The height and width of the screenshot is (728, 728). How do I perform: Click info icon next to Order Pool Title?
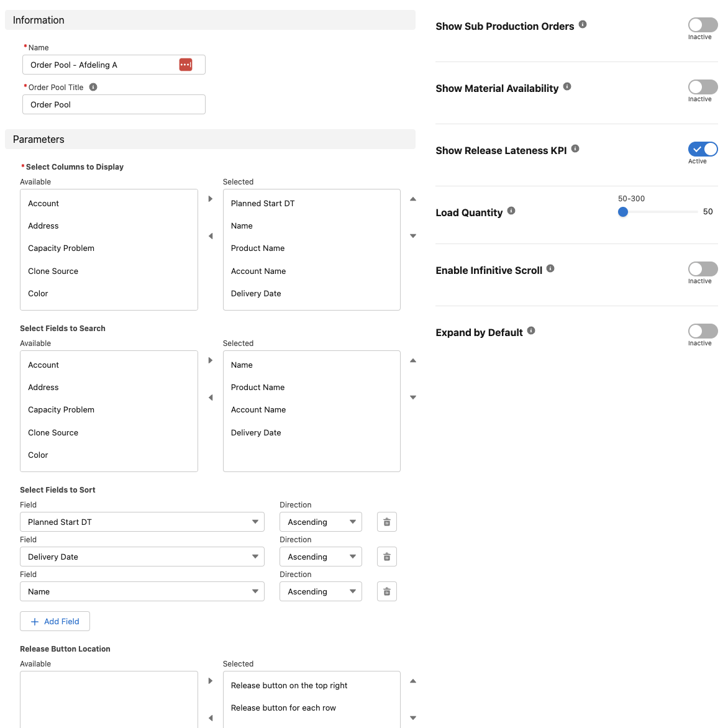pyautogui.click(x=93, y=87)
